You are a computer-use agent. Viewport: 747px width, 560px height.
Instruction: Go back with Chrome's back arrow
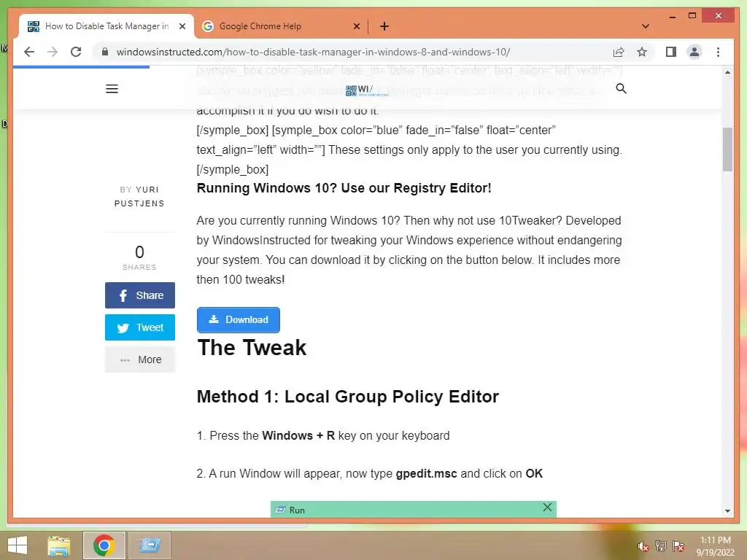tap(29, 52)
